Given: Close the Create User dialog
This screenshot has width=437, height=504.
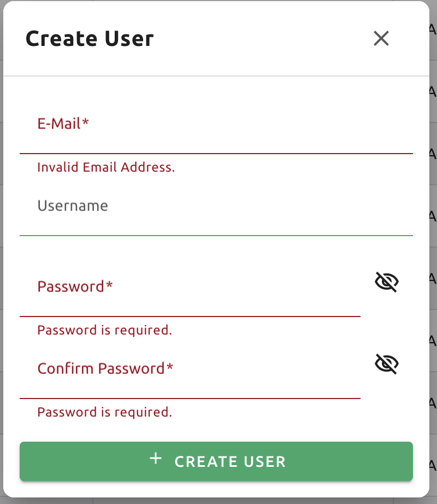Looking at the screenshot, I should click(x=381, y=38).
